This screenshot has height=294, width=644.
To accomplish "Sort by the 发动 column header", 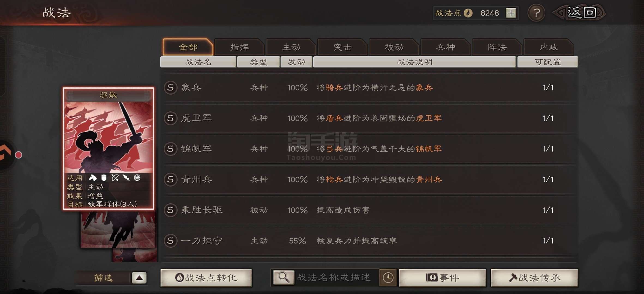I will point(297,62).
